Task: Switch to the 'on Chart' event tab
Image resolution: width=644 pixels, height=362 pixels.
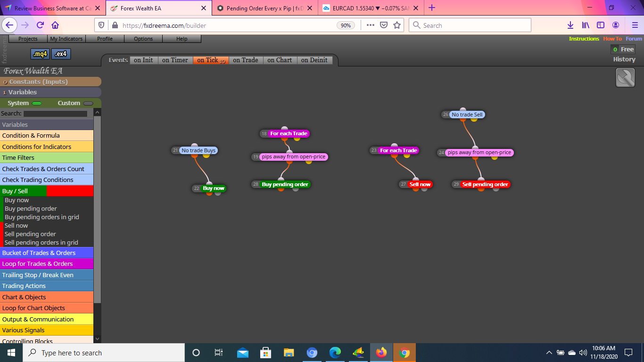Action: click(280, 60)
